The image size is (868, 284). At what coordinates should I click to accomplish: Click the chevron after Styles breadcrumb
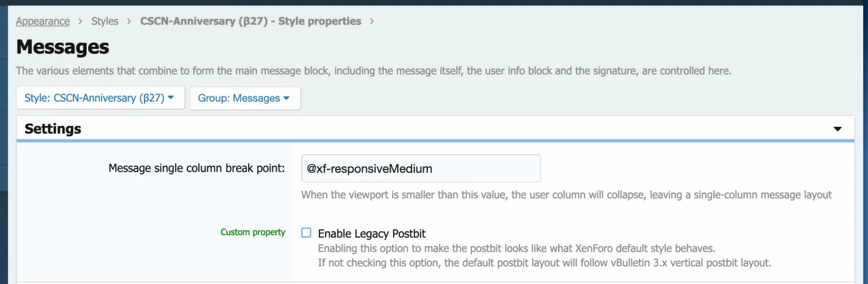[130, 21]
